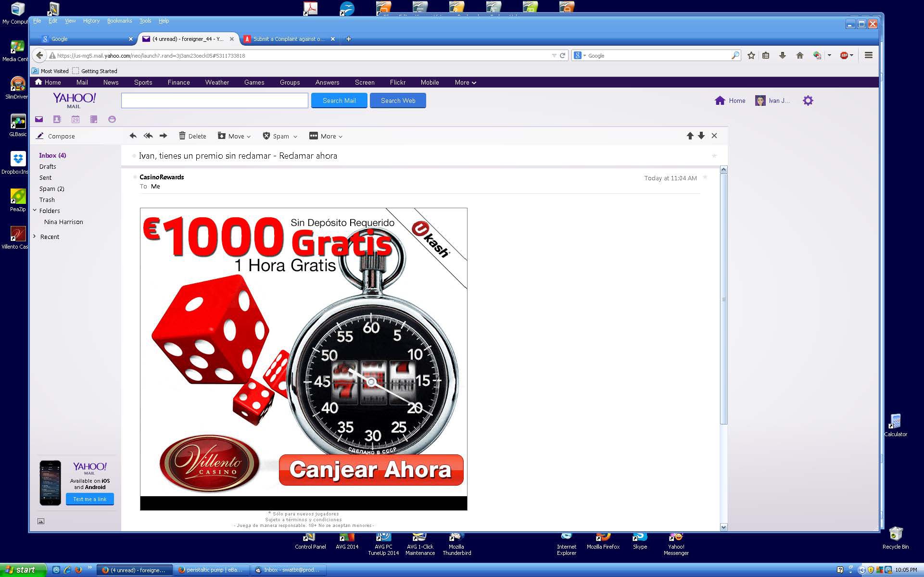
Task: Delete the open email
Action: click(x=192, y=136)
